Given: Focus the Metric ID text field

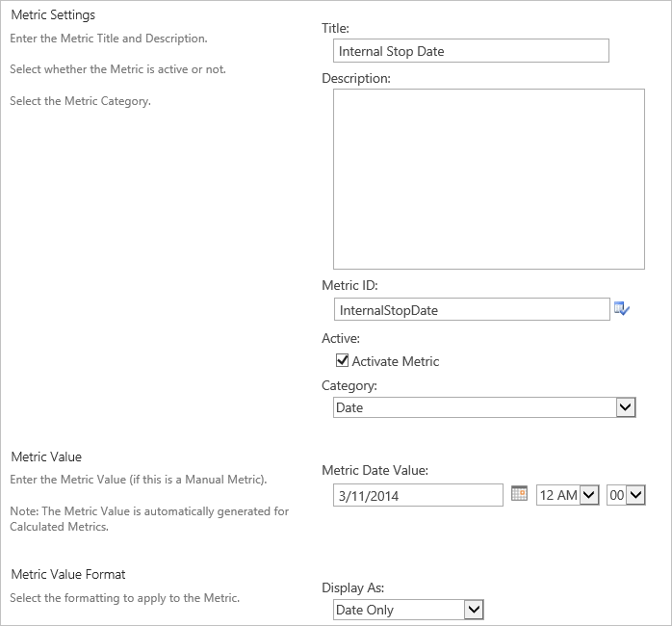Looking at the screenshot, I should tap(471, 309).
